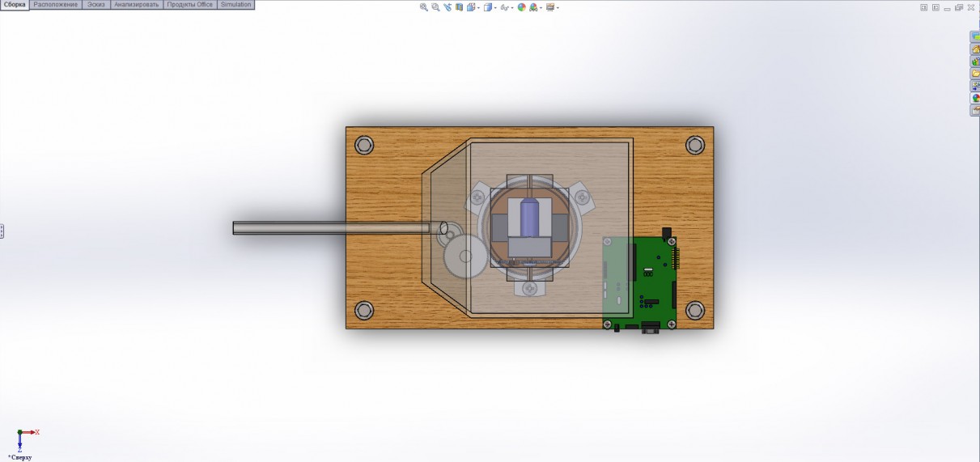Click the Apply Scene icon
This screenshot has height=462, width=980.
[x=533, y=7]
